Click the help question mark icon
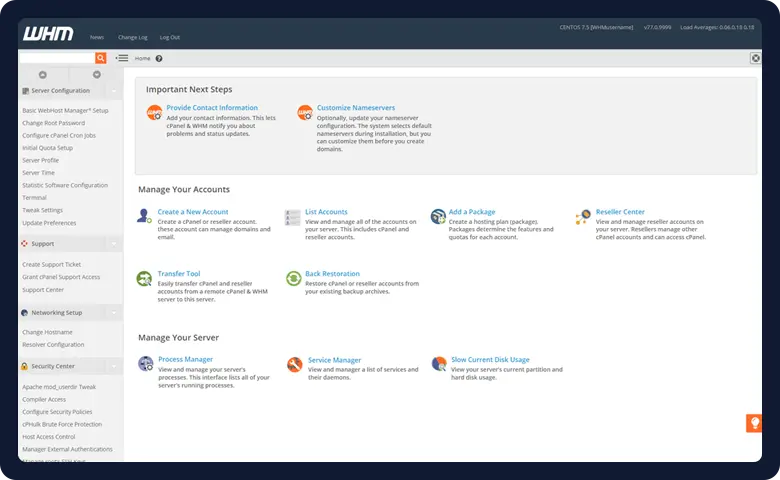Screen dimensions: 780x480 (159, 58)
